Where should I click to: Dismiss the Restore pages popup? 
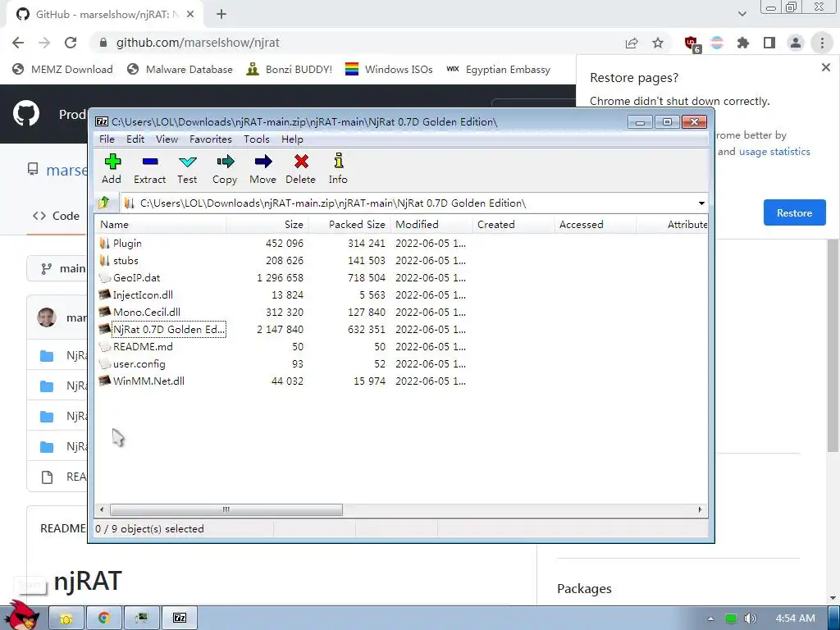[x=825, y=67]
